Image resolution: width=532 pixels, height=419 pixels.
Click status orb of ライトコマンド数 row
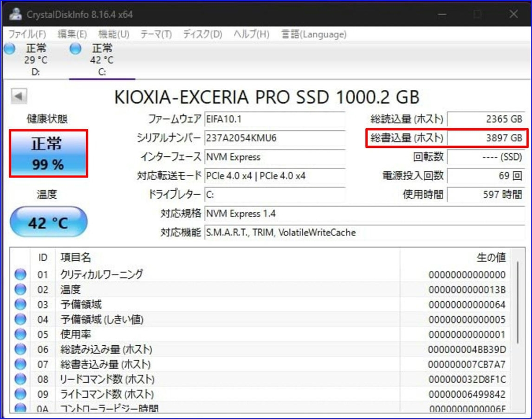click(x=20, y=394)
